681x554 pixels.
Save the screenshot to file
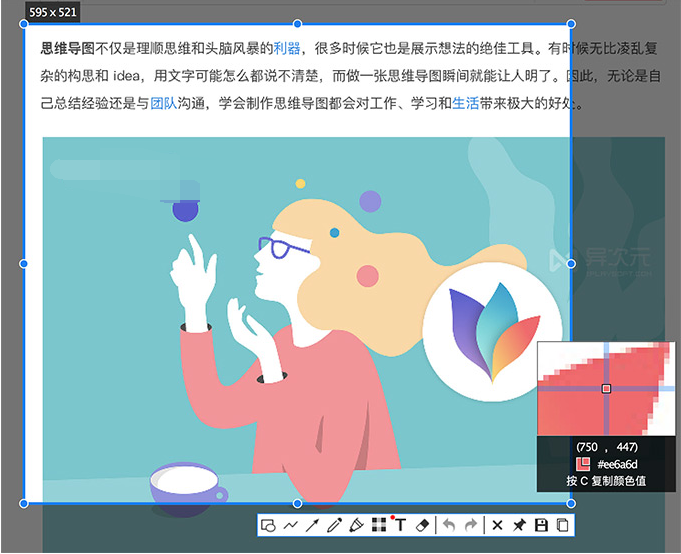click(541, 525)
